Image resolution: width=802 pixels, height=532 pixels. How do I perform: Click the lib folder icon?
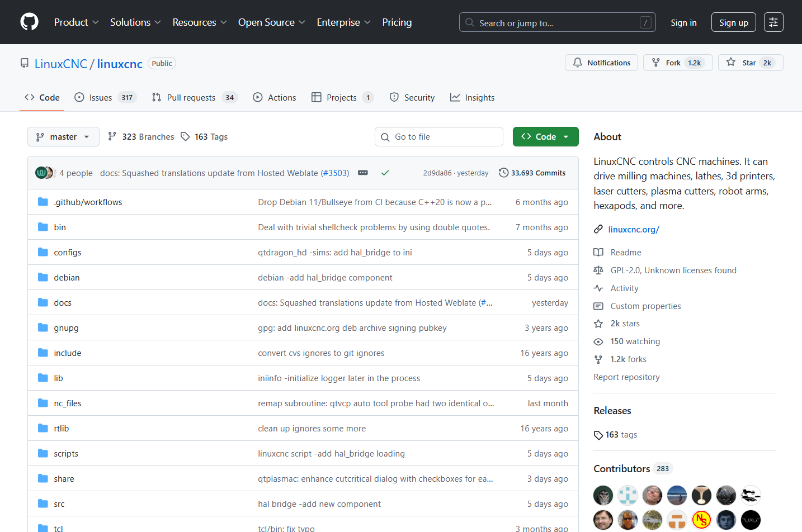(43, 378)
